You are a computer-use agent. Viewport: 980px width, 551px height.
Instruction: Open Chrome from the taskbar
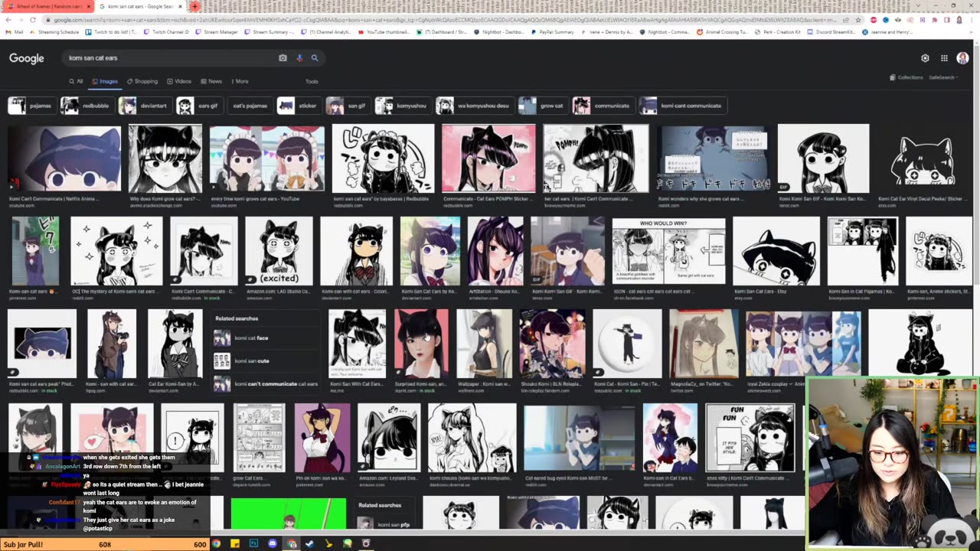(216, 543)
